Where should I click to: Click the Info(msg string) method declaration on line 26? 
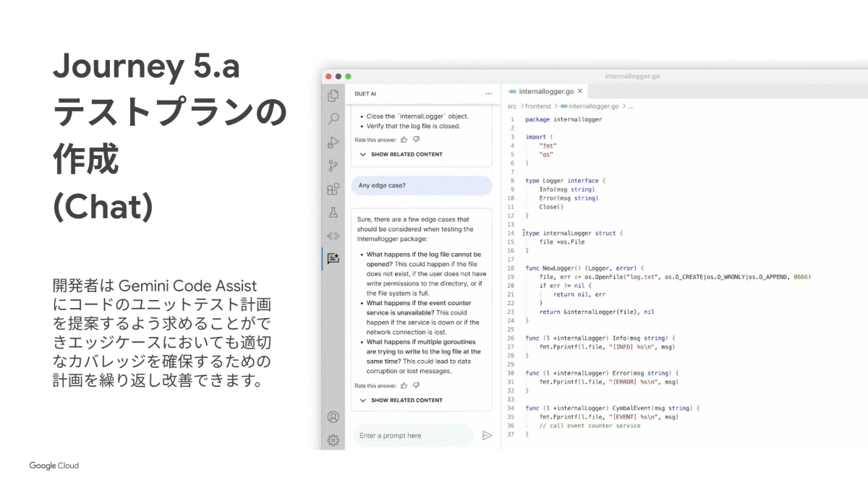click(x=600, y=338)
